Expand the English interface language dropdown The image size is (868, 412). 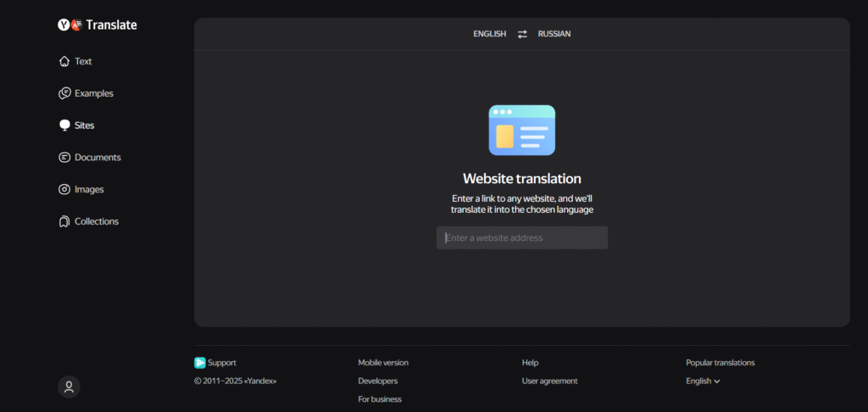(703, 381)
